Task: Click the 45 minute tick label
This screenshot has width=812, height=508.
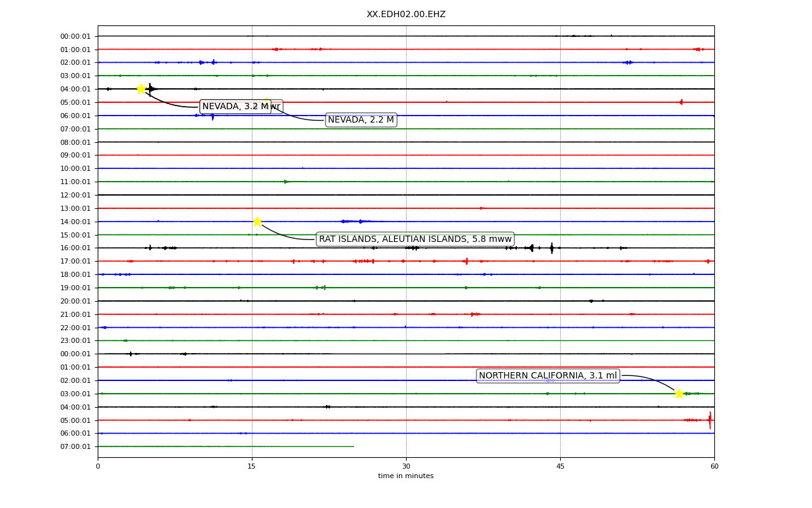Action: coord(560,467)
